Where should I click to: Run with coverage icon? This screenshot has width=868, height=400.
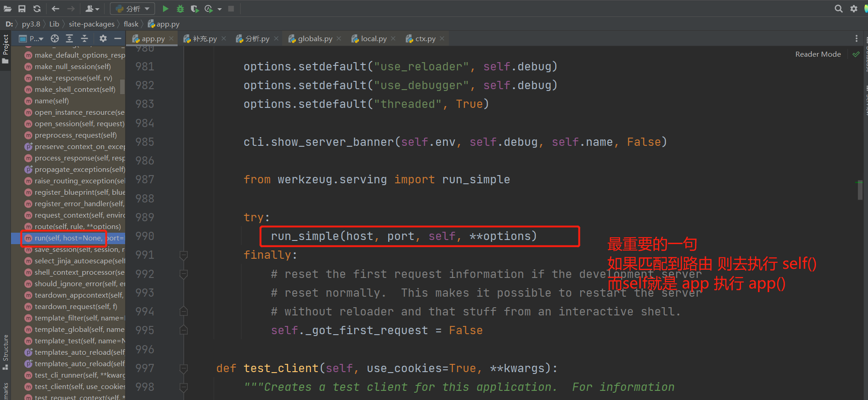[195, 9]
